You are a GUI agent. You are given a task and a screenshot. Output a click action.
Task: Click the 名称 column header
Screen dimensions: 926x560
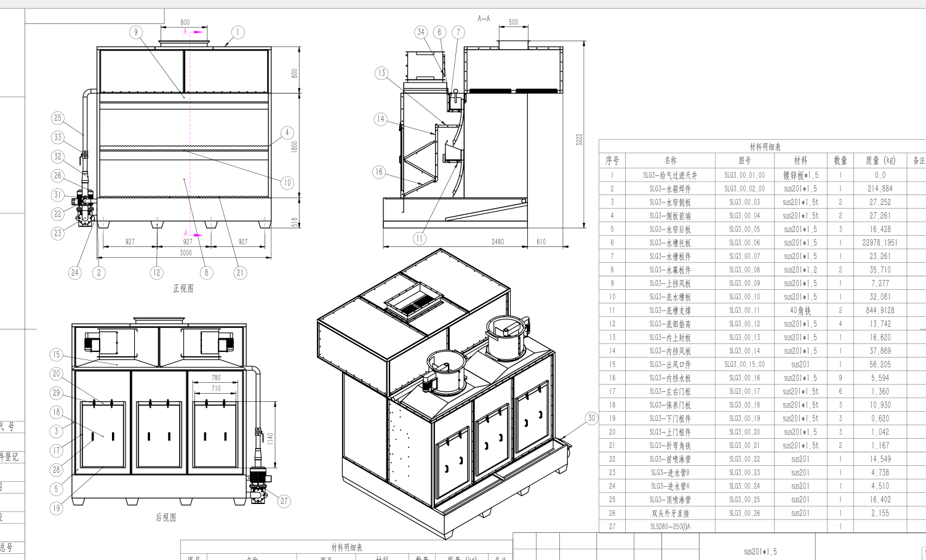670,161
